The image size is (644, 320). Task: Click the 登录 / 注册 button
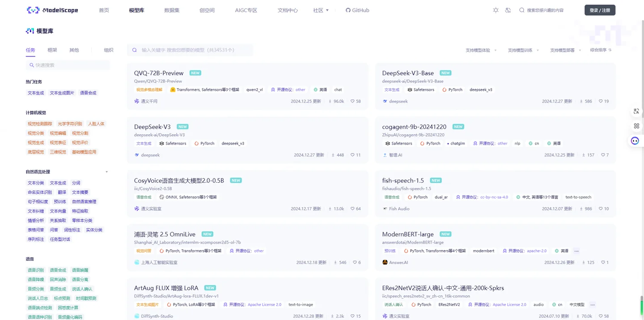(600, 10)
